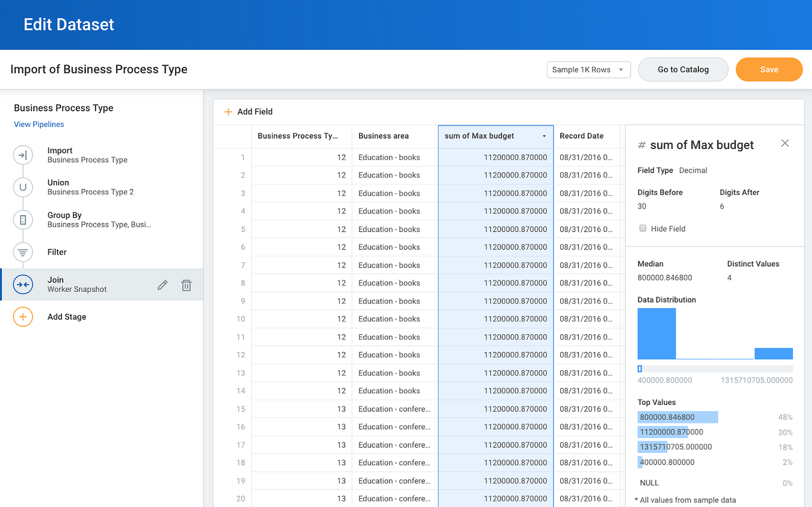Save the dataset
This screenshot has width=812, height=507.
point(768,69)
